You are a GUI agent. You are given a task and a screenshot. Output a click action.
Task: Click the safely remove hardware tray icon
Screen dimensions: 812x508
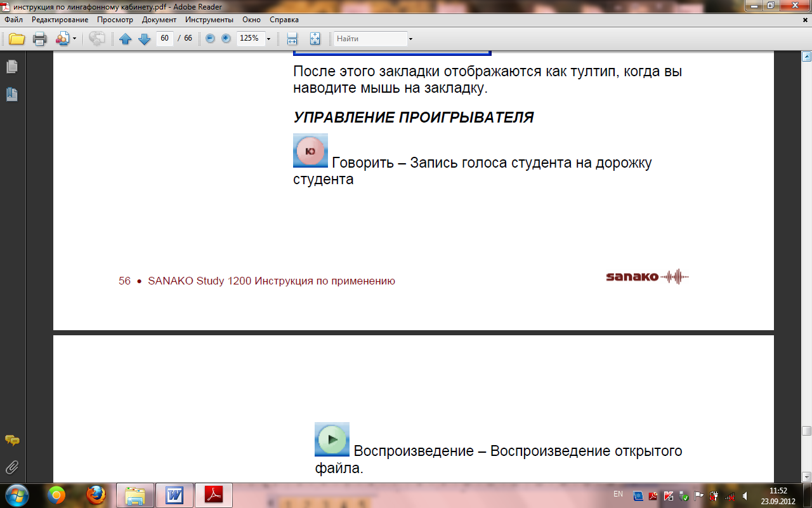pyautogui.click(x=683, y=496)
